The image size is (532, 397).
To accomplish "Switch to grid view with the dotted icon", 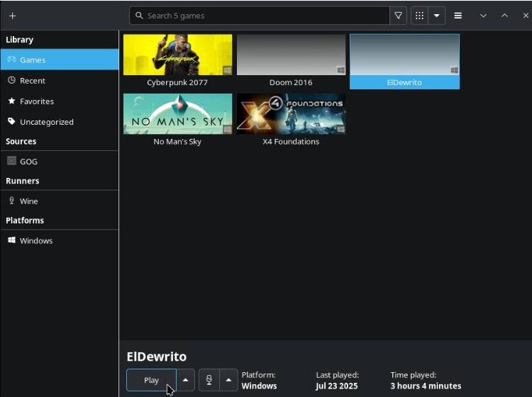I will pos(420,16).
